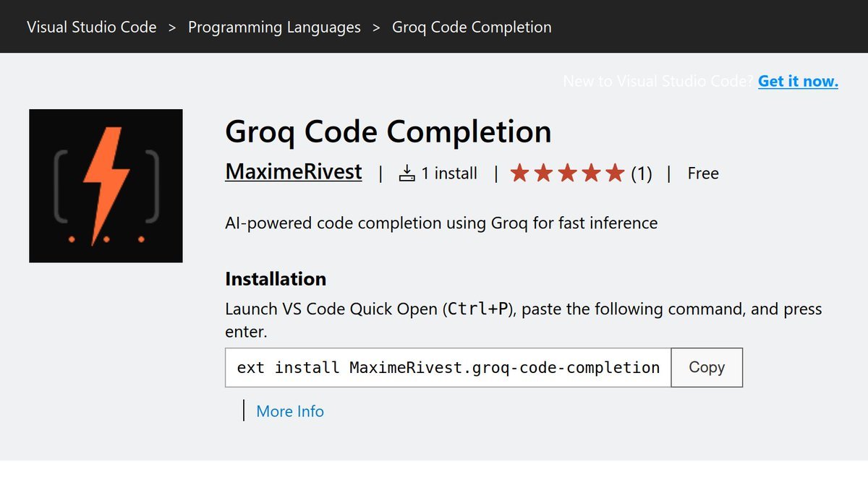Follow the "Get it now." link
The height and width of the screenshot is (480, 868).
[798, 81]
